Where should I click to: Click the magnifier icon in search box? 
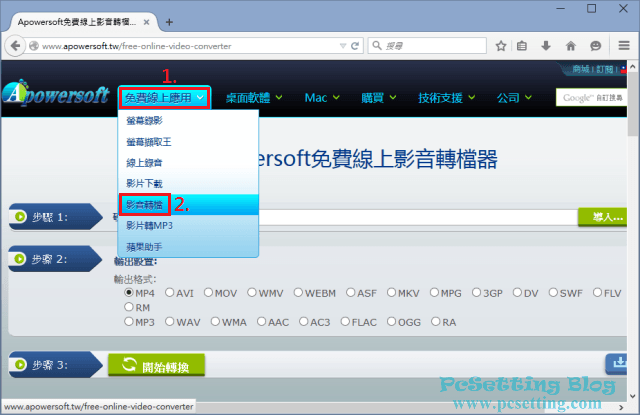tap(377, 45)
